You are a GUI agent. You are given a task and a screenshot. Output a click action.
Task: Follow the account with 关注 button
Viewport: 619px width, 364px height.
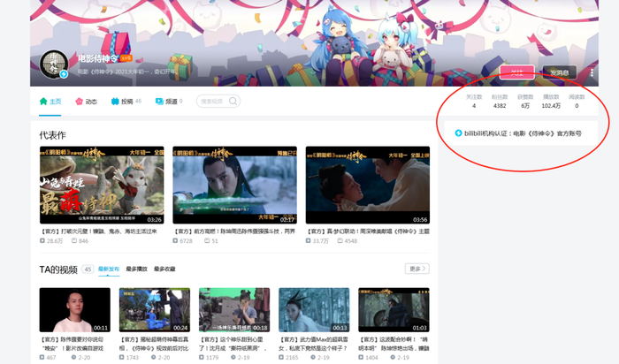[x=516, y=72]
